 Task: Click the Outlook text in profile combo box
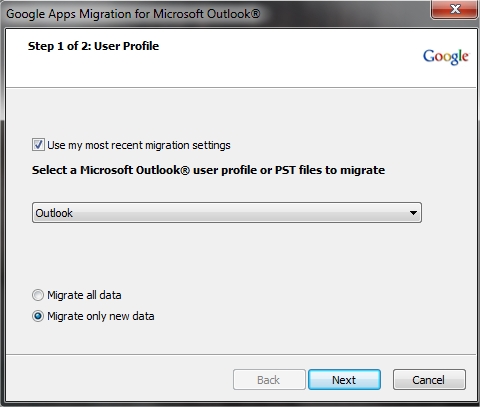54,213
